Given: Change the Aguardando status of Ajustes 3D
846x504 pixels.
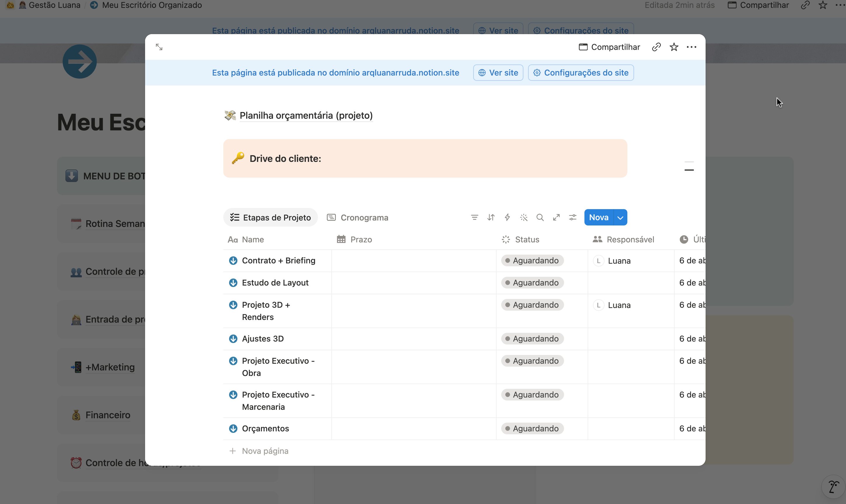Looking at the screenshot, I should (x=532, y=339).
